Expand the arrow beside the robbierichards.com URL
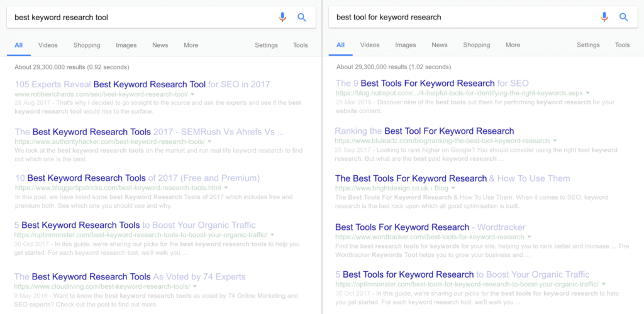Image resolution: width=644 pixels, height=314 pixels. click(192, 94)
